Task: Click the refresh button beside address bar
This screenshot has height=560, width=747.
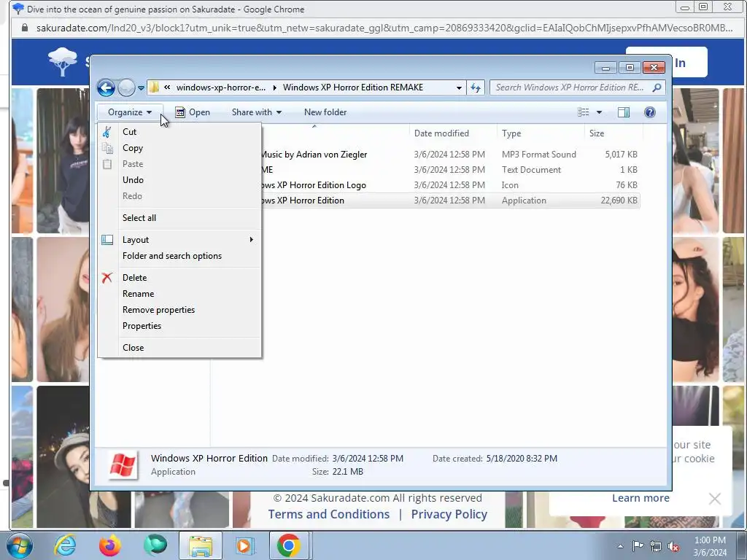Action: point(476,87)
